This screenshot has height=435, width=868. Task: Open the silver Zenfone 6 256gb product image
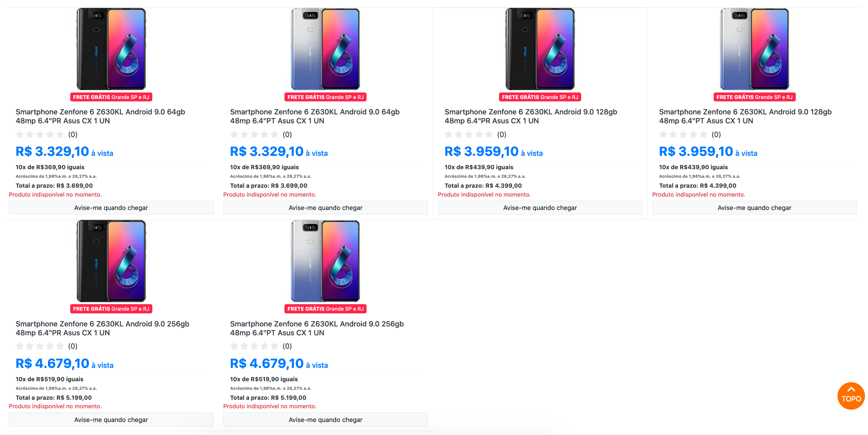325,261
